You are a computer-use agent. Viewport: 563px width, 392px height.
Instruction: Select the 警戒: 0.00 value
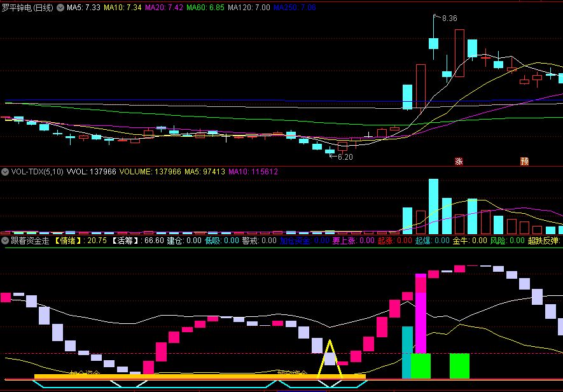click(260, 241)
